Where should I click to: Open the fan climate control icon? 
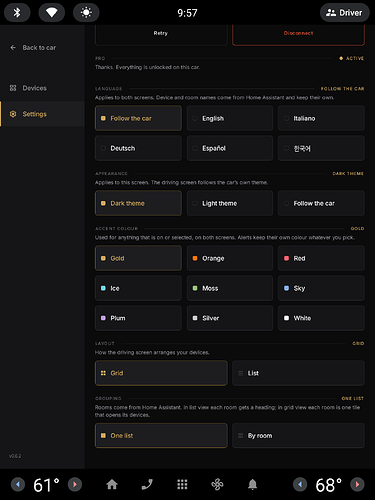pyautogui.click(x=217, y=484)
